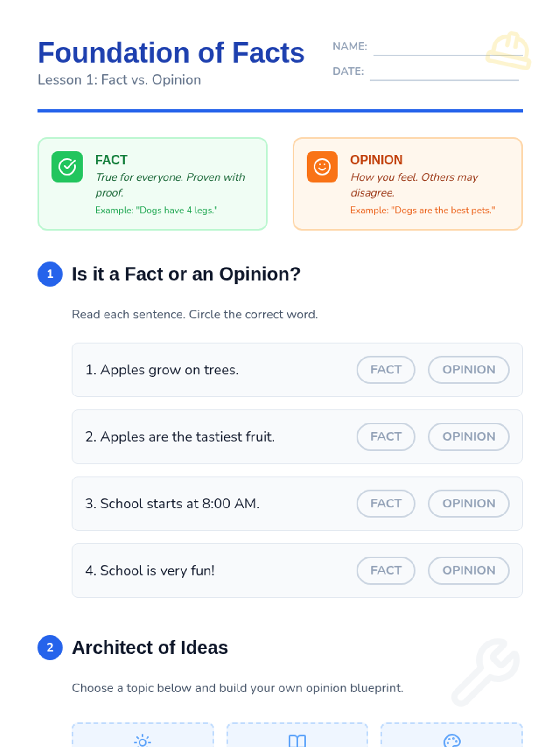Mark FACT for 'School is very fun!'
560x747 pixels.
[x=386, y=570]
